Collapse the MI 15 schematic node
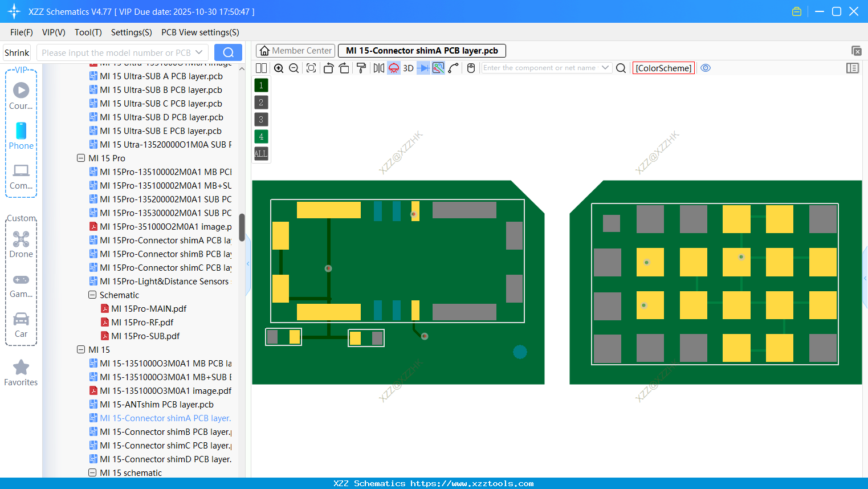 coord(92,472)
